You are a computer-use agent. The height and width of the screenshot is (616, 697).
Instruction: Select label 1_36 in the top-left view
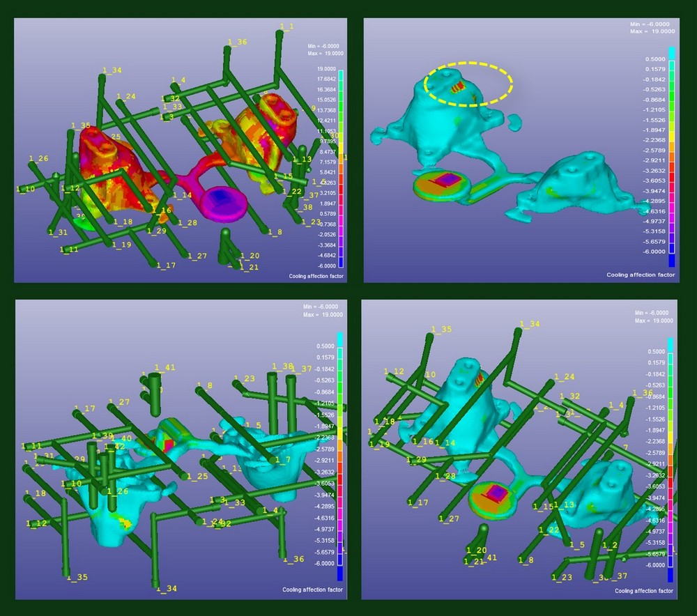pos(238,43)
